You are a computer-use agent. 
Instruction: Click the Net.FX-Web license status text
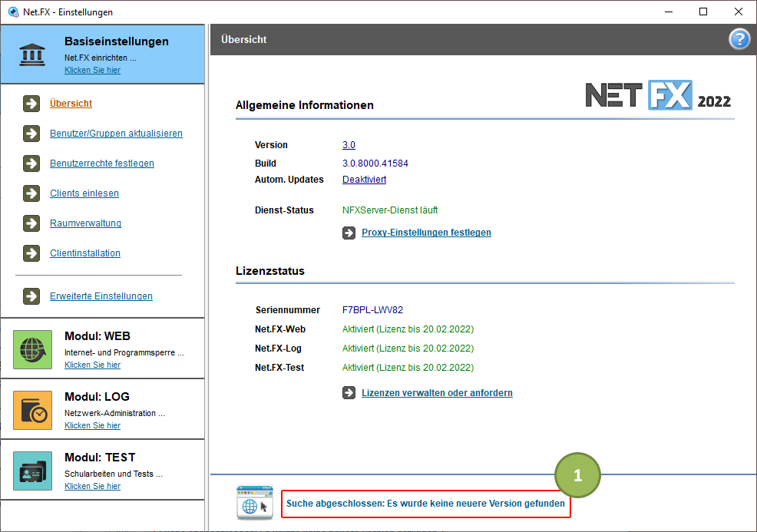(x=408, y=329)
